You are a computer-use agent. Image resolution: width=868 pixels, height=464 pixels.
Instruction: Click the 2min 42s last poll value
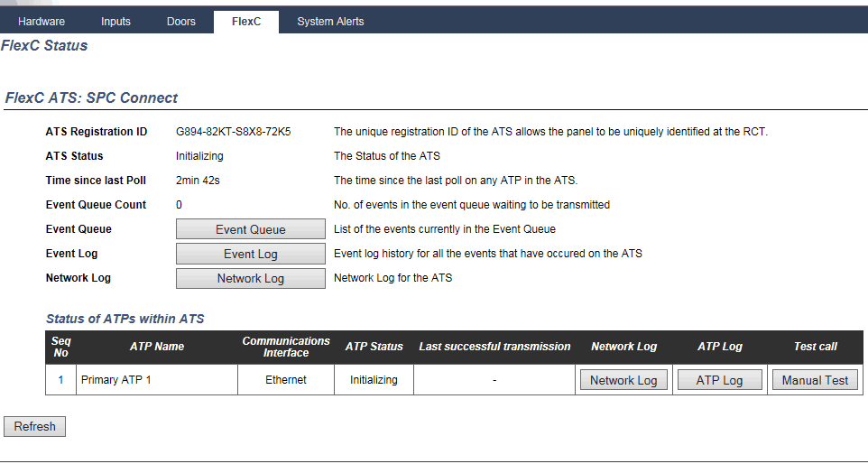(198, 181)
